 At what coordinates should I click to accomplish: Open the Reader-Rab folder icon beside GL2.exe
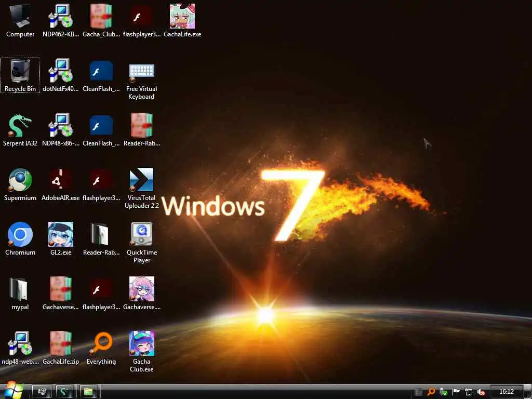pyautogui.click(x=101, y=239)
